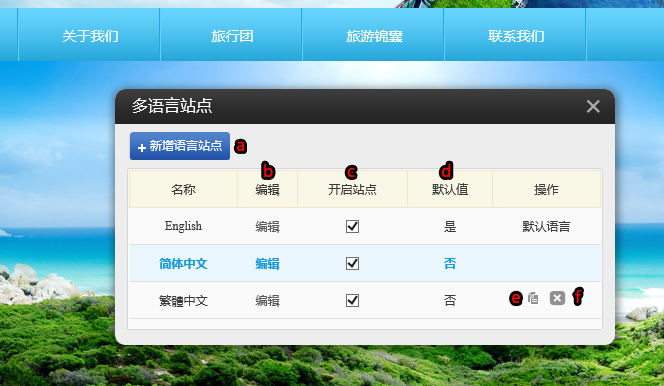Screen dimensions: 664x386
Task: Click the delete X icon for 繁體中文
Action: coord(557,298)
